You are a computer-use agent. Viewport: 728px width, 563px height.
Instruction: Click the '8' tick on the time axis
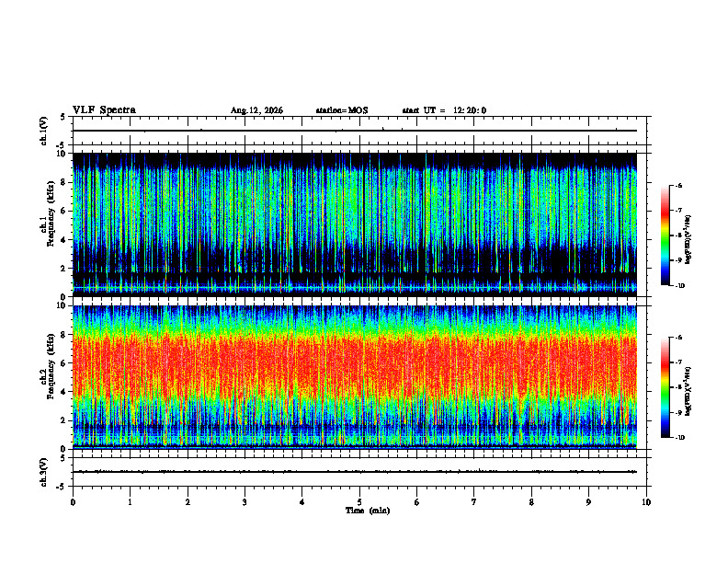[x=531, y=502]
